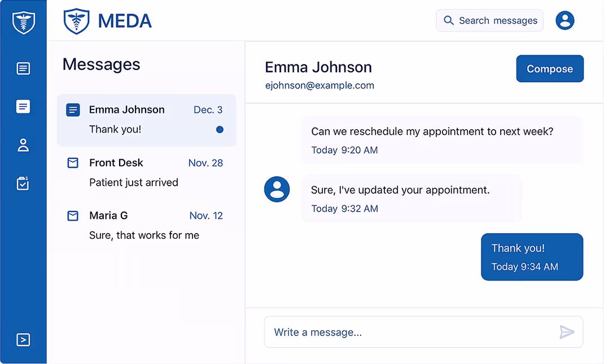Click the MEDA shield logo in header
The width and height of the screenshot is (604, 364).
coord(76,21)
